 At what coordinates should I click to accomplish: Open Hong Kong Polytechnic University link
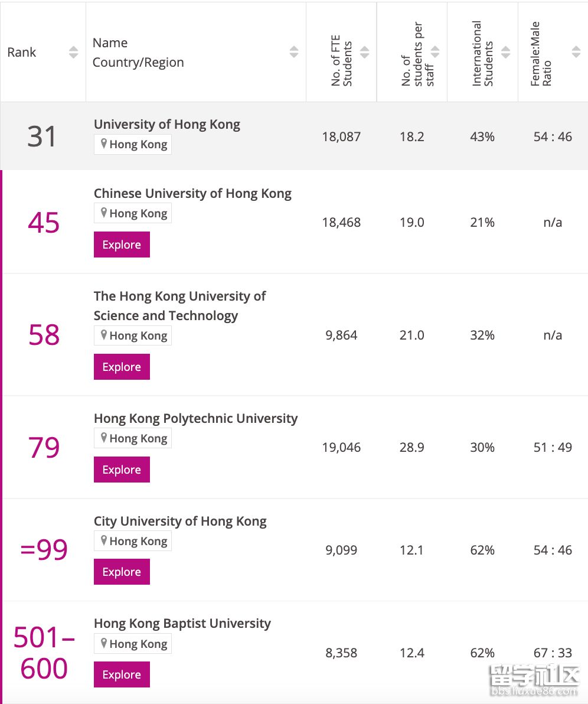click(195, 419)
